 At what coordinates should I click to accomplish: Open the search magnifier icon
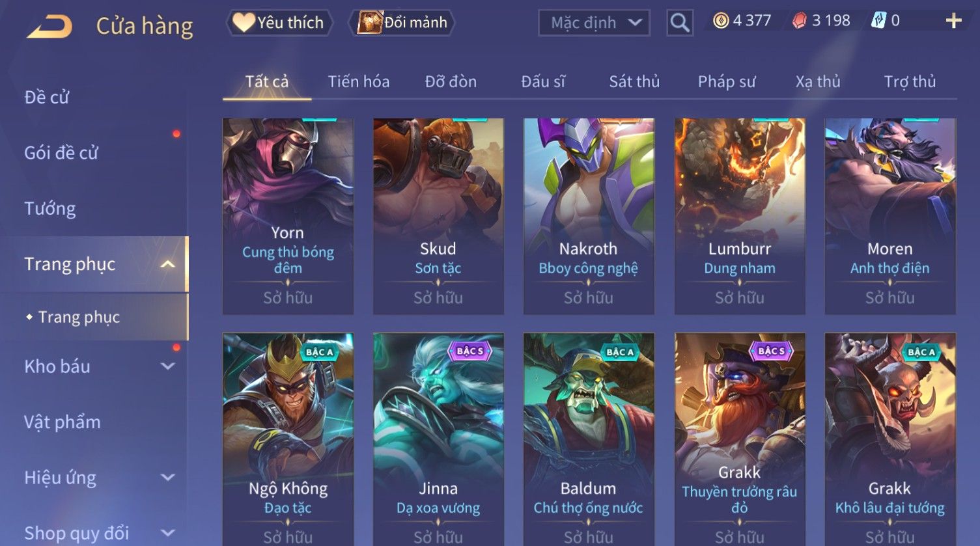tap(680, 23)
